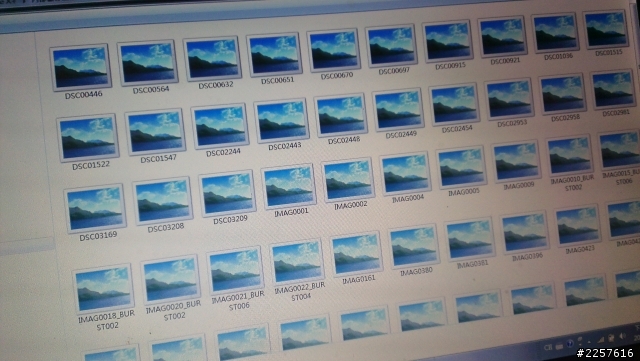Viewport: 640px width, 361px height.
Task: Click the file name DSC03208
Action: [x=165, y=228]
